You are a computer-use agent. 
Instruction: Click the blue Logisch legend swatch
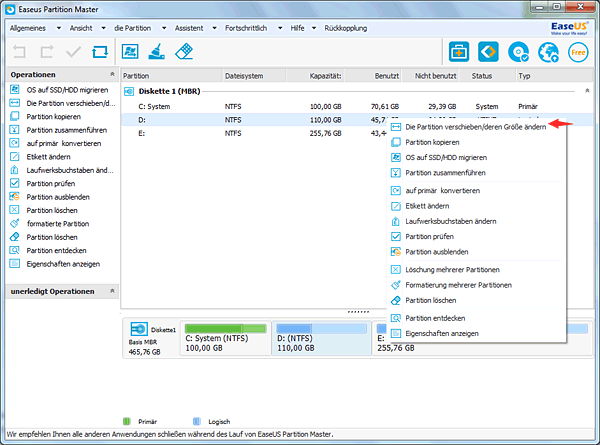pyautogui.click(x=197, y=421)
